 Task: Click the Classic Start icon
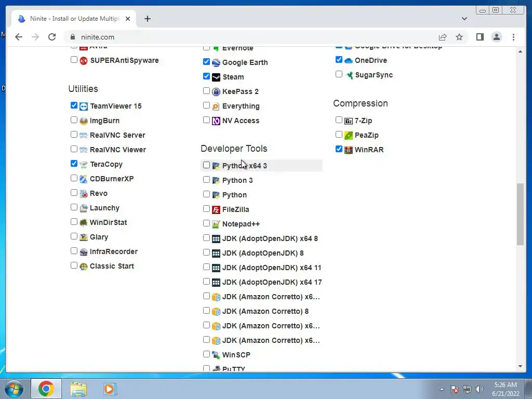(x=84, y=267)
